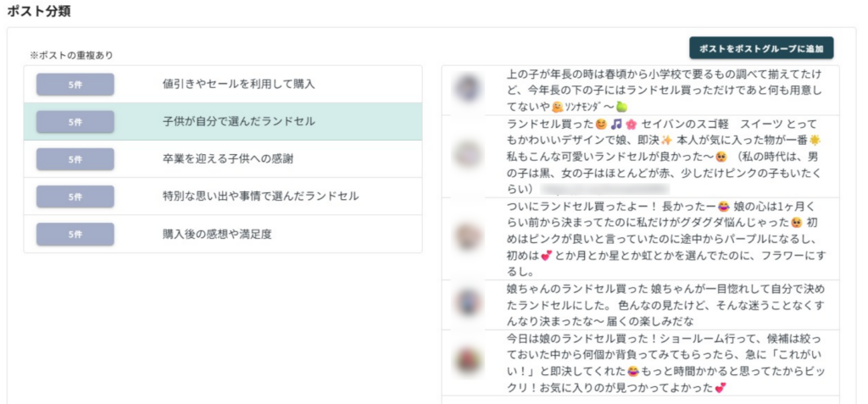Click avatar of the ショールーム行って post

(468, 359)
